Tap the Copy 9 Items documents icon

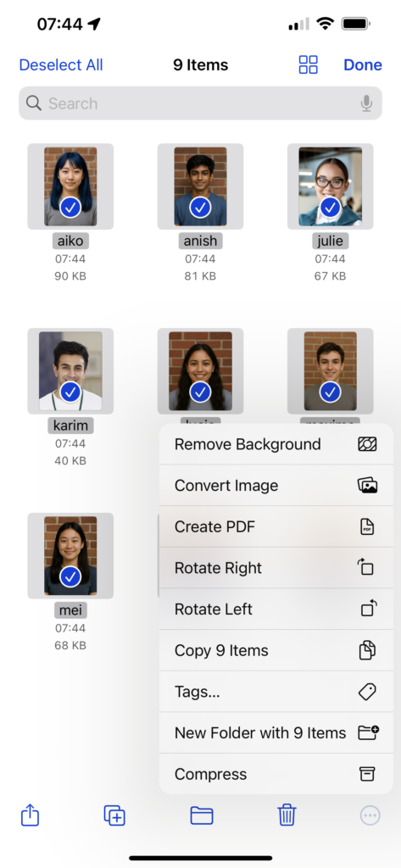coord(368,650)
